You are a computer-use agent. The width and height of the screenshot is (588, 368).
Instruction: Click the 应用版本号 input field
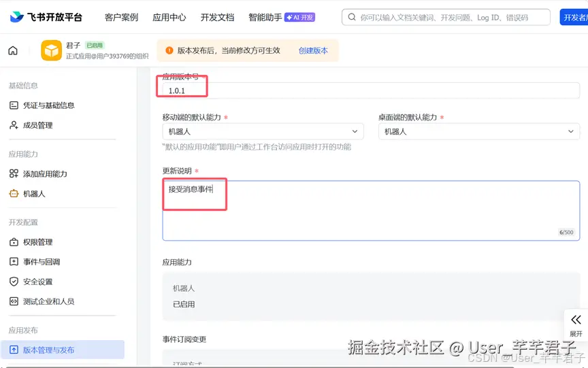click(371, 90)
